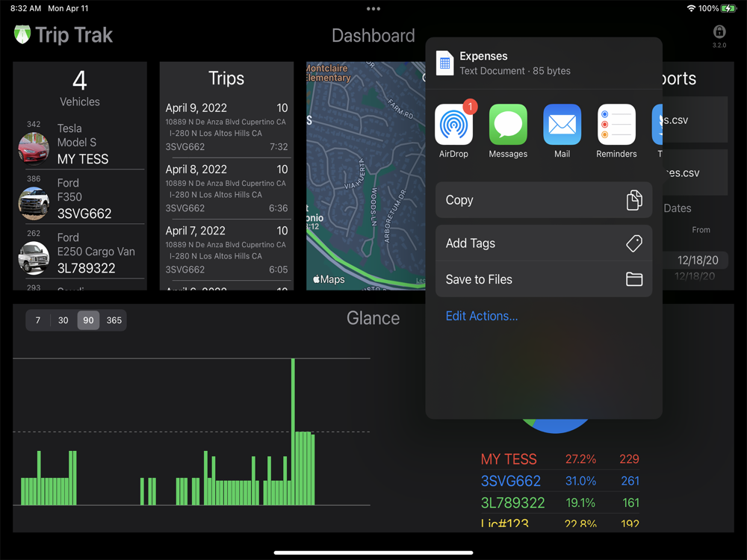Choose Save to Files action
The image size is (747, 560).
click(544, 279)
